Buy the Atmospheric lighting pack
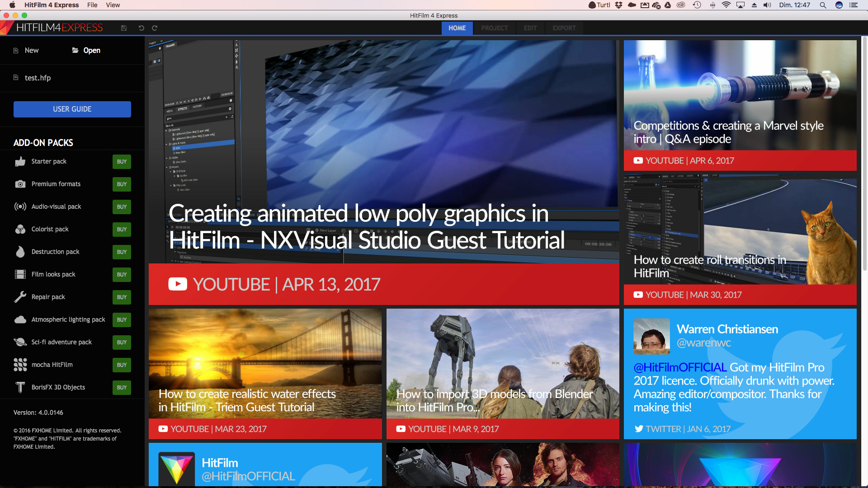Screen dimensions: 868x488 pyautogui.click(x=122, y=319)
